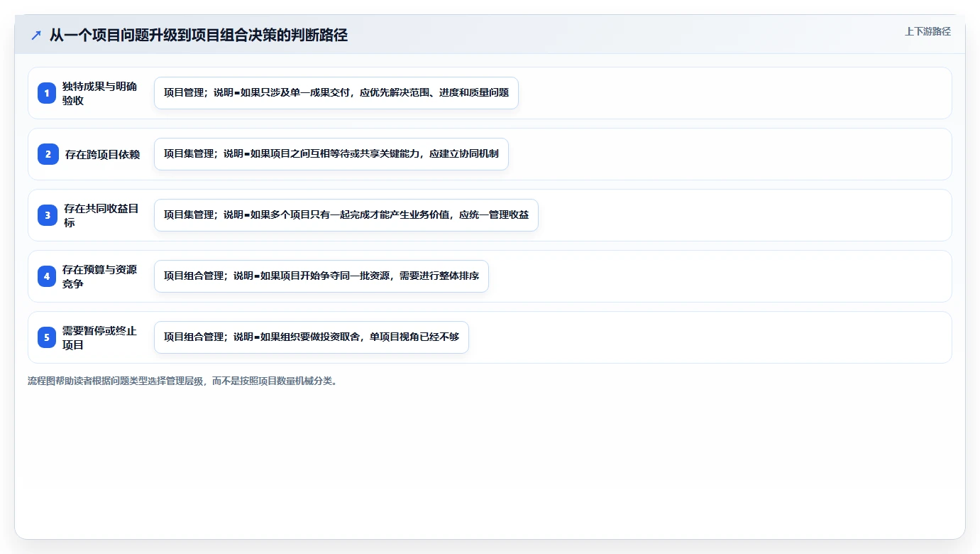Click the footnote starting with 流程图帮助读者
Image resolution: width=980 pixels, height=554 pixels.
coord(183,381)
